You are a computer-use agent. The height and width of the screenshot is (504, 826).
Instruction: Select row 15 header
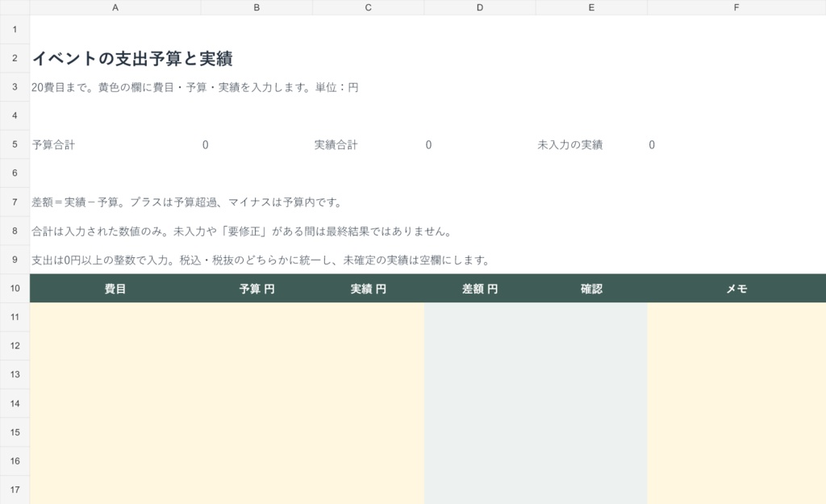pos(15,432)
